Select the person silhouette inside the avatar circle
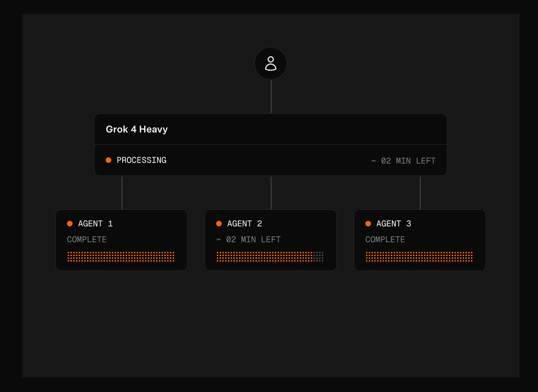 [x=271, y=63]
